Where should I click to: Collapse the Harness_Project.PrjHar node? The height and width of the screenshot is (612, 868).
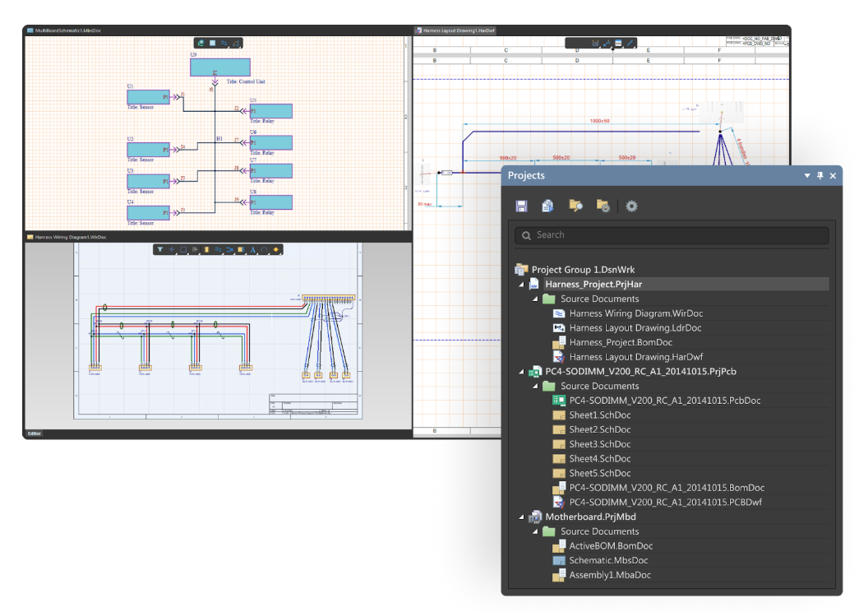pos(521,285)
